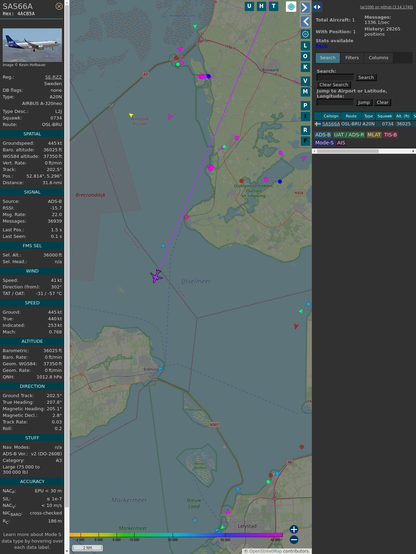
Task: Zoom in with the plus icon
Action: point(294,529)
